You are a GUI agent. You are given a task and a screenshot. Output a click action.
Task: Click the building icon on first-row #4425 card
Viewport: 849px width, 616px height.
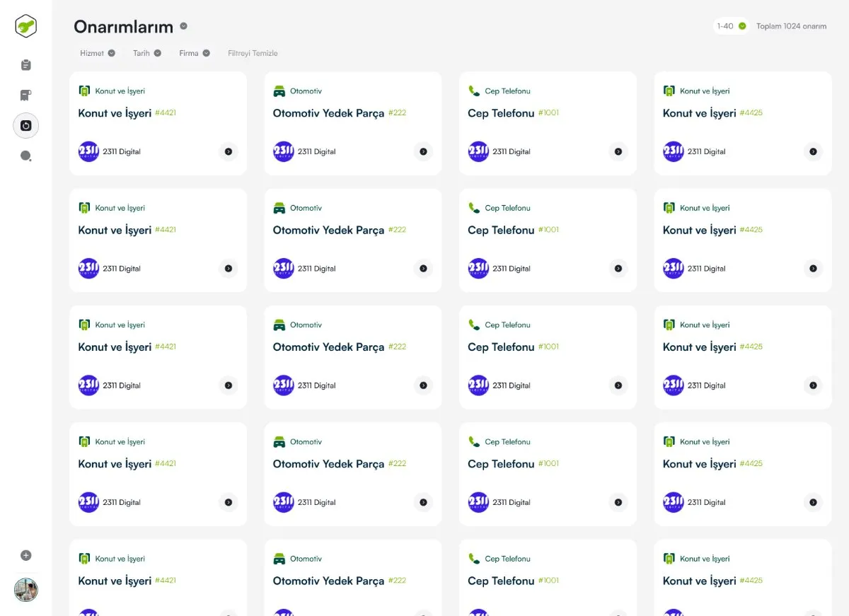(x=669, y=91)
